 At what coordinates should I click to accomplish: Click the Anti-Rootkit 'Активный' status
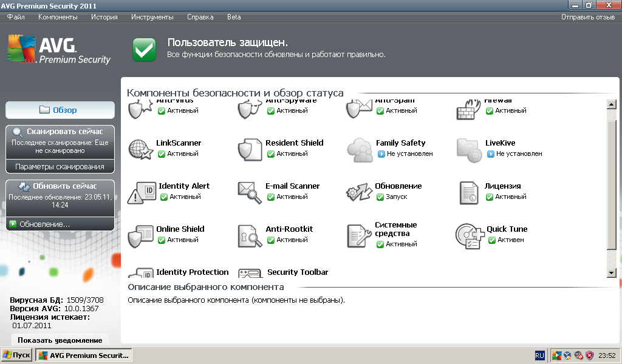292,240
